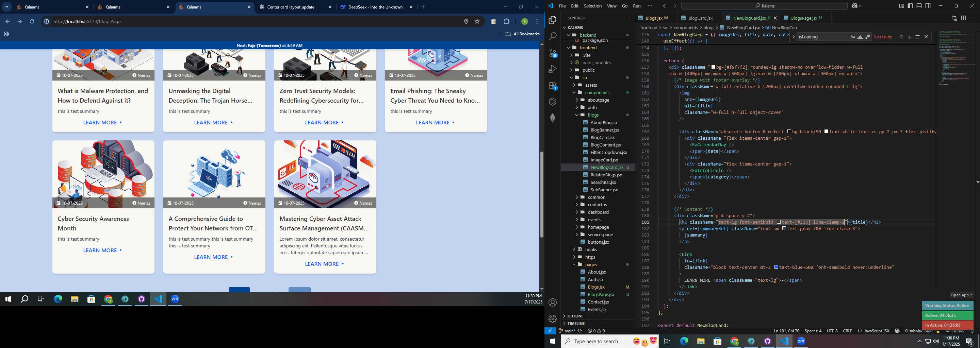Click the Open App button in VS Code

coord(961,295)
